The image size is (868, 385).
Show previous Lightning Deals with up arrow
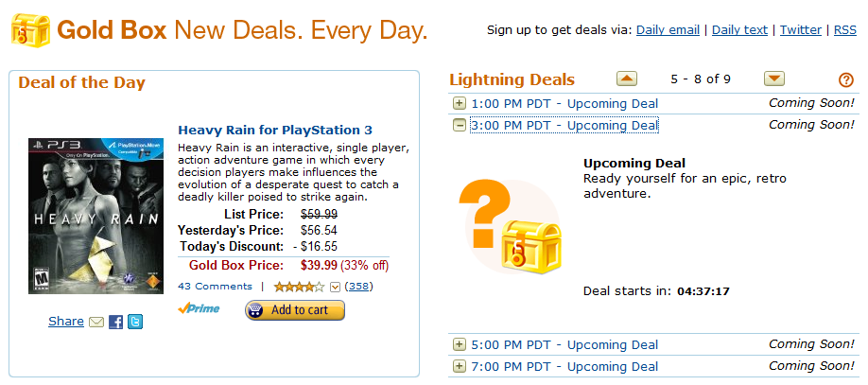click(627, 79)
